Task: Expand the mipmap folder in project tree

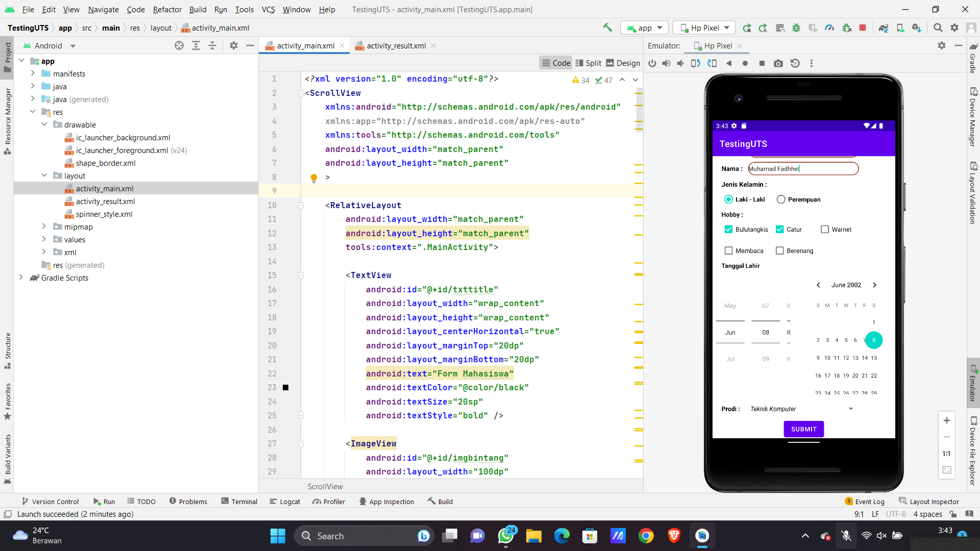Action: 44,227
